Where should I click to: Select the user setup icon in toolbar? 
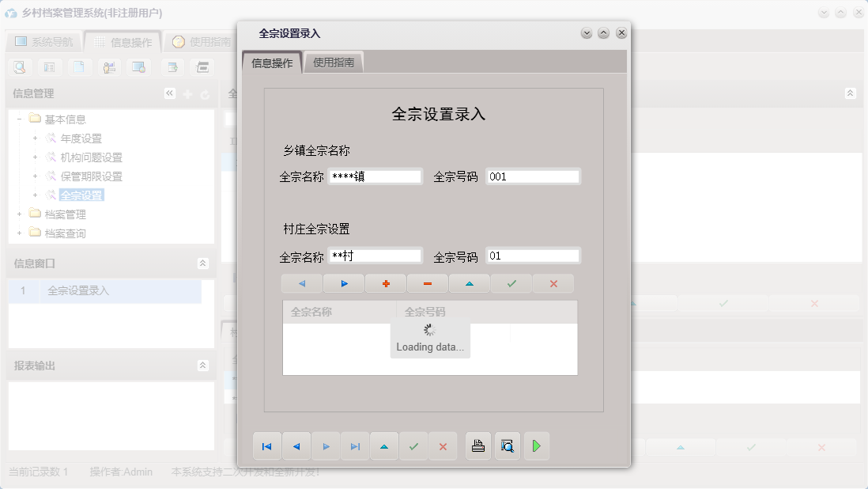coord(109,67)
